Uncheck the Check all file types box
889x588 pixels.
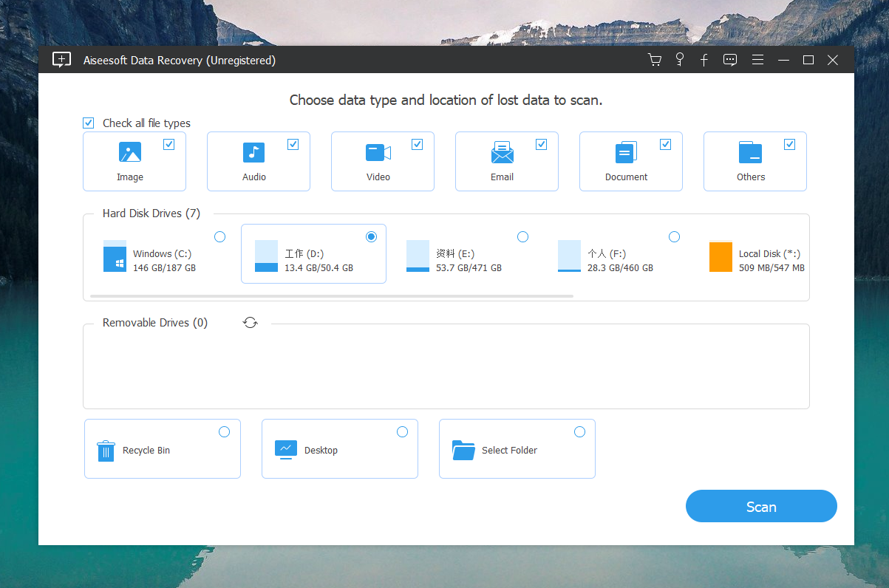point(89,123)
